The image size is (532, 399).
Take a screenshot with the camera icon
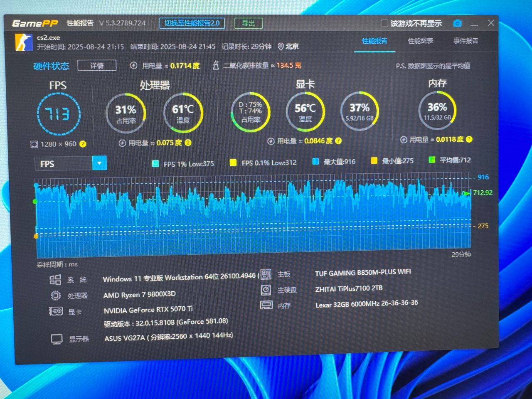tap(457, 23)
